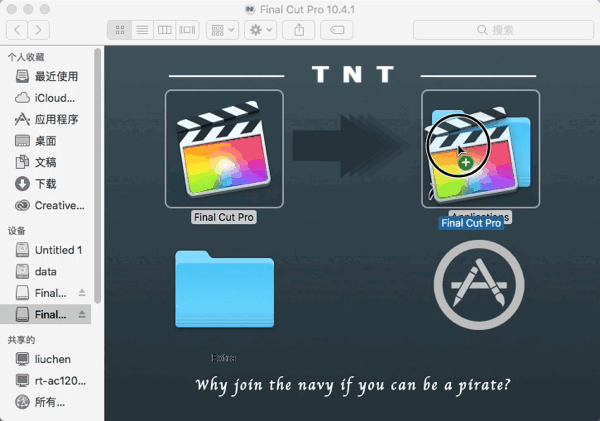The height and width of the screenshot is (421, 600).
Task: Go forward with the right chevron button
Action: [x=38, y=30]
